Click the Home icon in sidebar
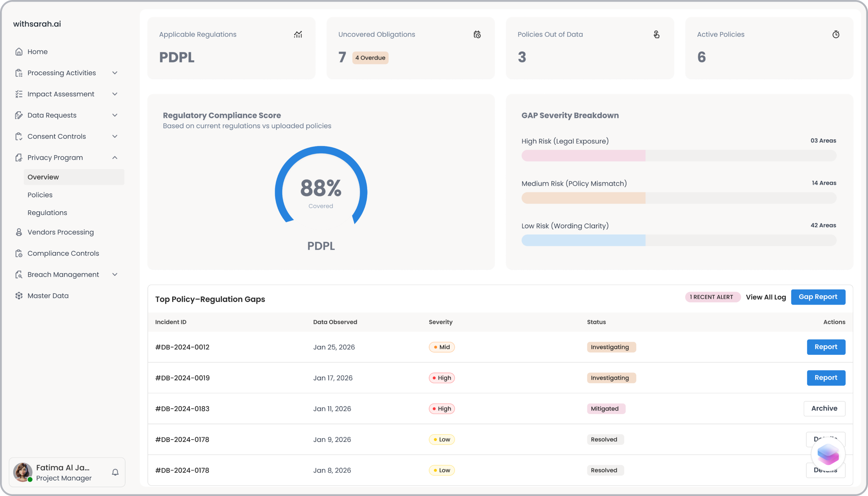The width and height of the screenshot is (868, 496). click(x=19, y=52)
